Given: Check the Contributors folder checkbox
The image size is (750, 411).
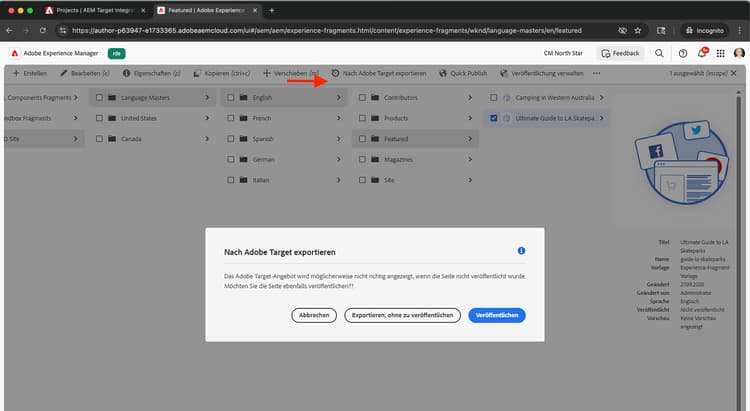Looking at the screenshot, I should pyautogui.click(x=362, y=98).
